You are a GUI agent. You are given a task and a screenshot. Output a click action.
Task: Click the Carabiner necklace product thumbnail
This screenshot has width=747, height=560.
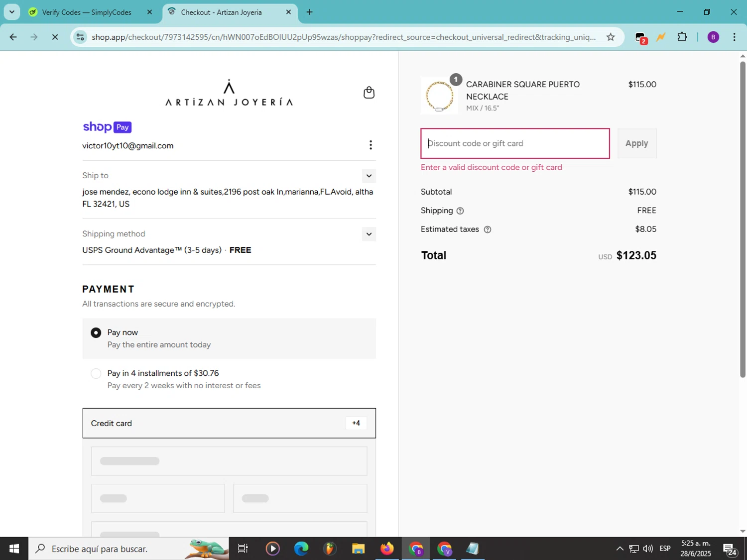(439, 96)
